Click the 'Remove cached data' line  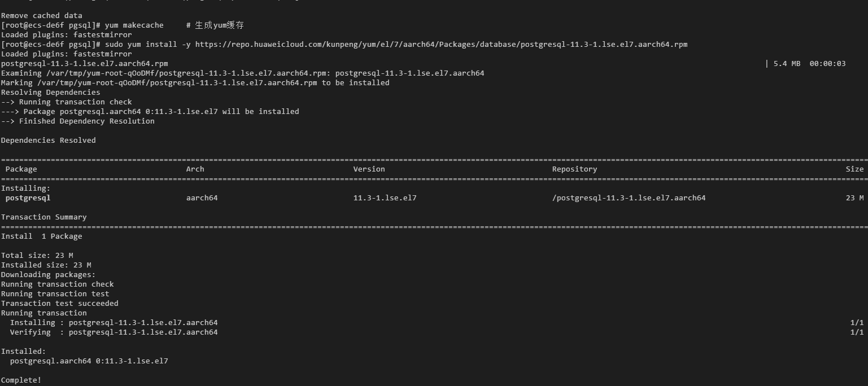(x=41, y=16)
